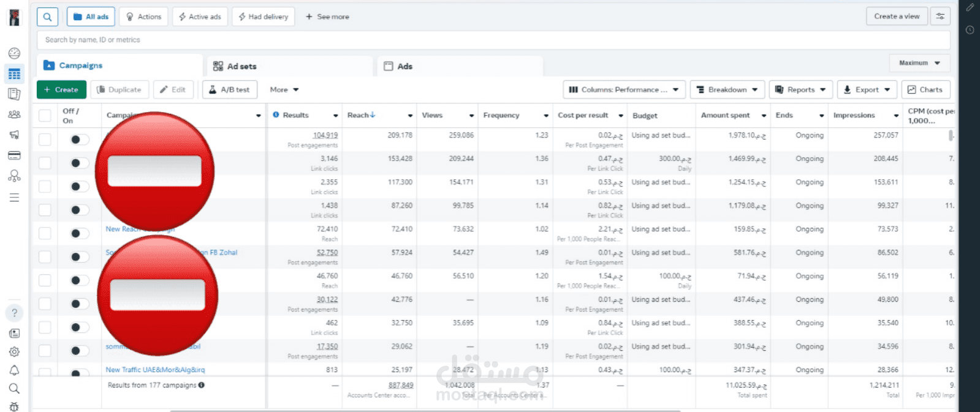Open the Reports dropdown

coord(800,89)
